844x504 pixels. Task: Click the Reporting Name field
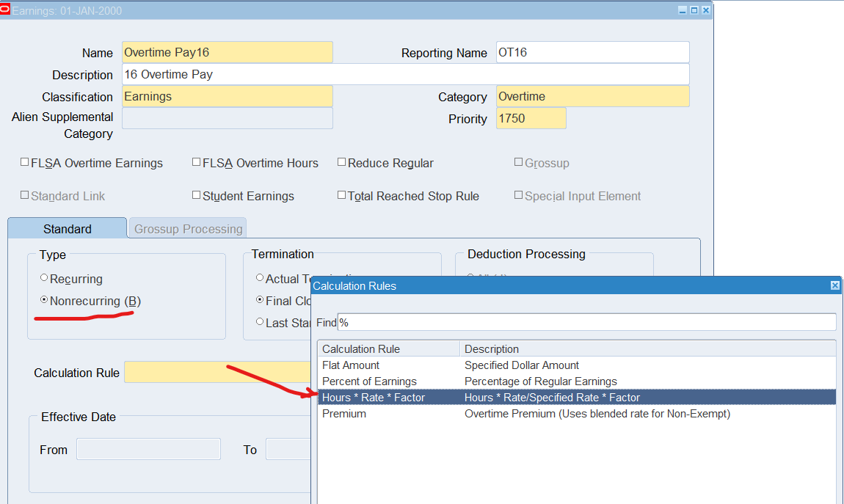(592, 53)
